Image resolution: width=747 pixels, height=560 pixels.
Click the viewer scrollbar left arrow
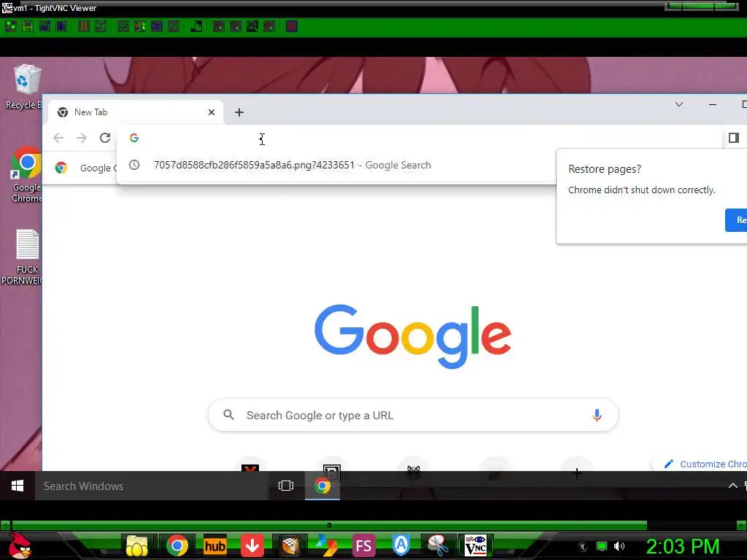pyautogui.click(x=5, y=525)
